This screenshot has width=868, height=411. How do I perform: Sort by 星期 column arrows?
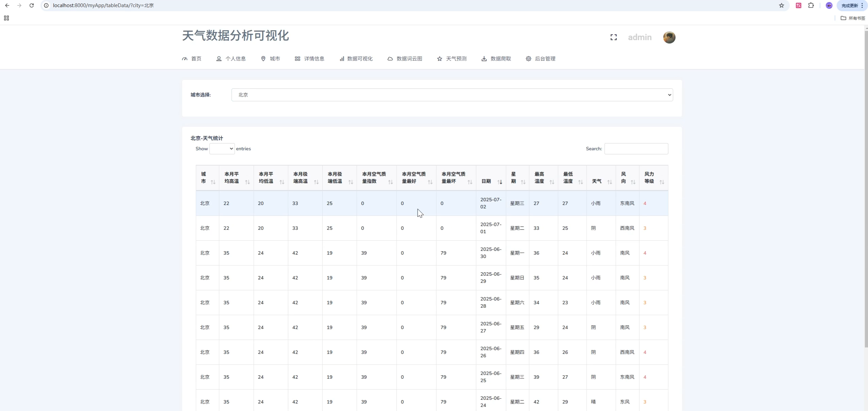[523, 182]
